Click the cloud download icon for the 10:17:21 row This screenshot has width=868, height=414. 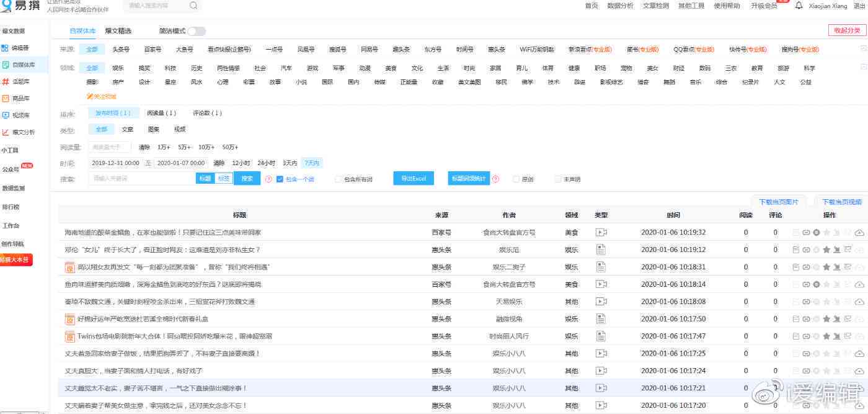tap(859, 388)
